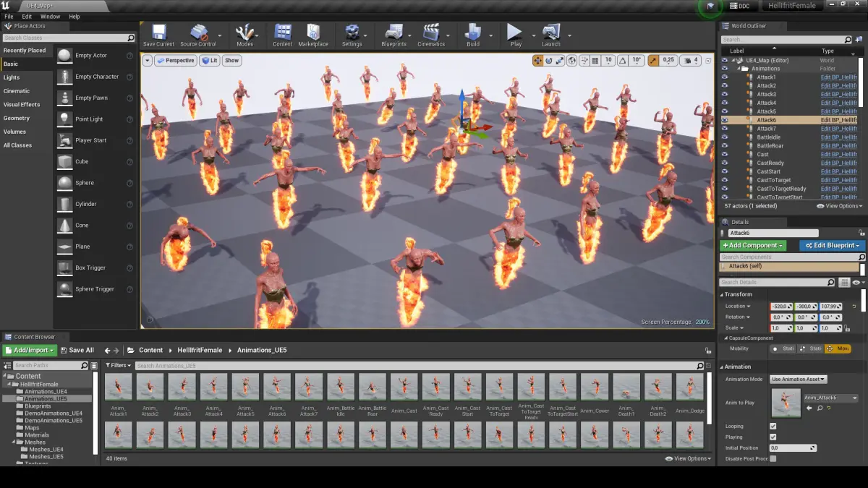This screenshot has width=868, height=488.
Task: Toggle visibility eye for Attack3
Action: pos(725,94)
